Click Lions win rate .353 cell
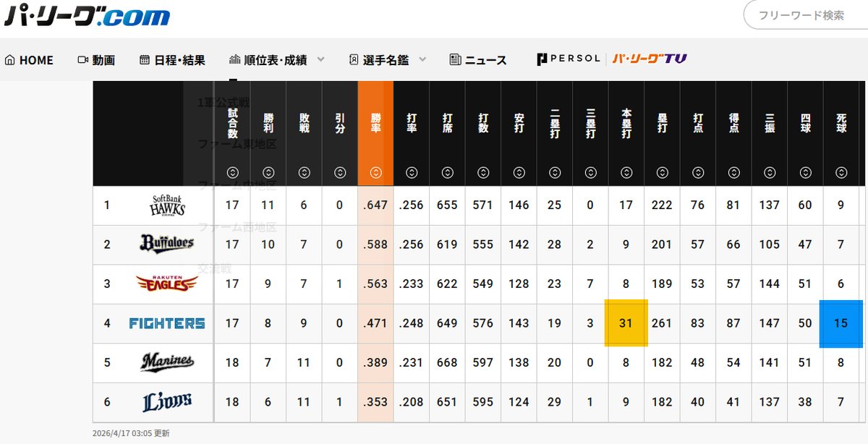The image size is (868, 444). [x=375, y=401]
